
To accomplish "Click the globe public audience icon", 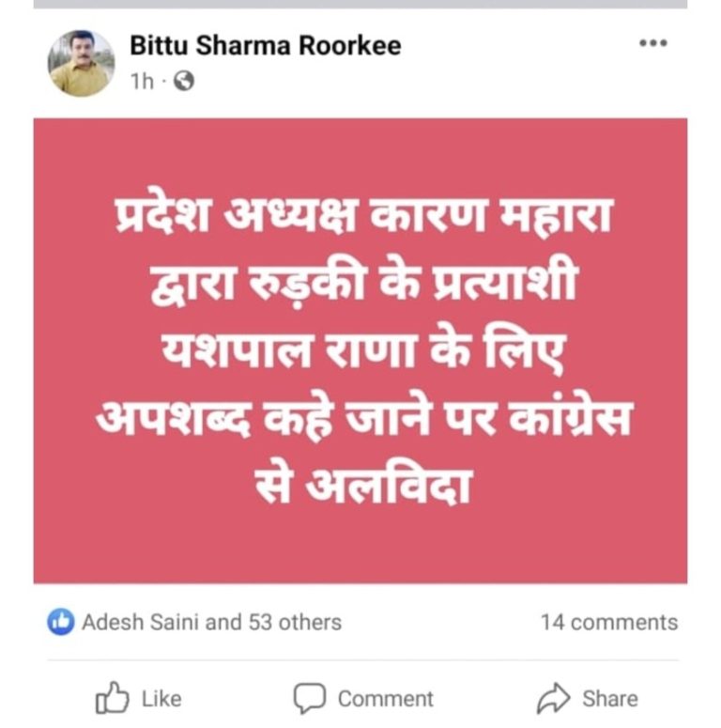I will pos(184,81).
